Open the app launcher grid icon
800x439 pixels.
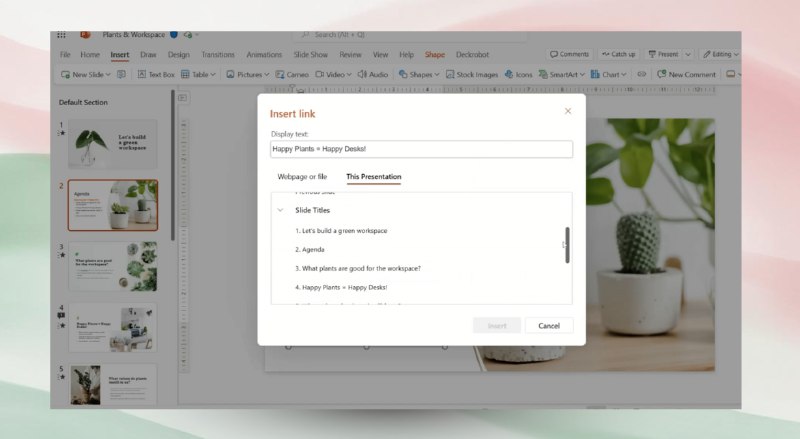(61, 35)
